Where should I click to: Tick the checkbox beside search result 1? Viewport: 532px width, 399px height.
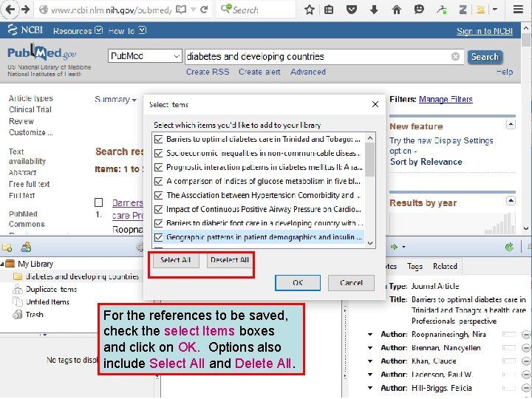99,202
